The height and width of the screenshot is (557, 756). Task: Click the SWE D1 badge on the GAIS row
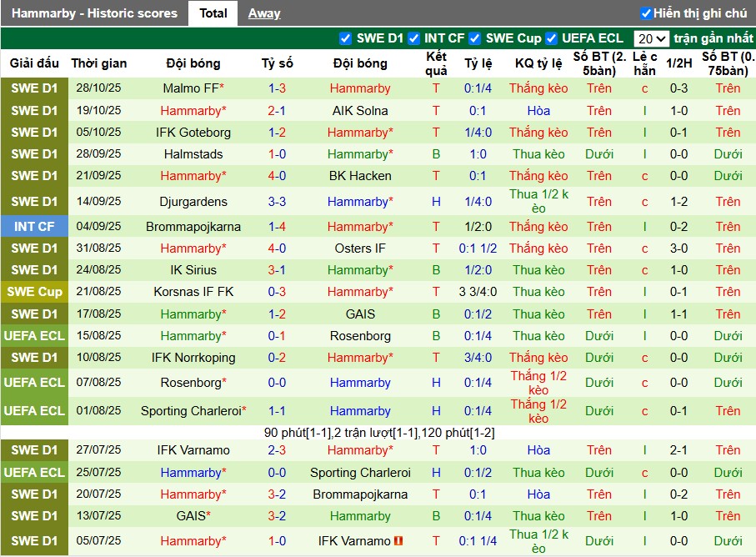[34, 516]
